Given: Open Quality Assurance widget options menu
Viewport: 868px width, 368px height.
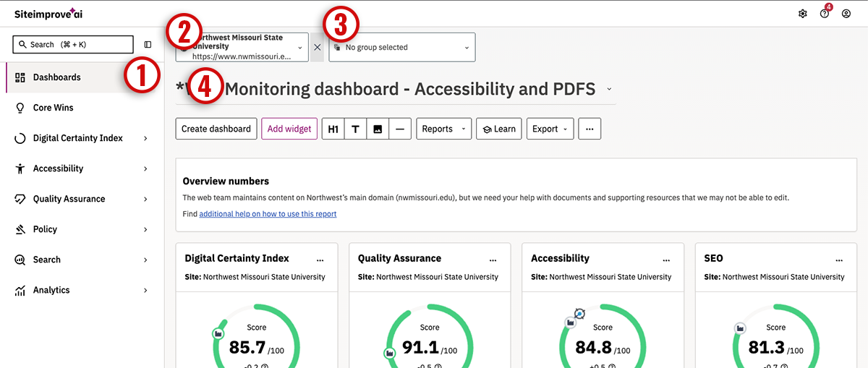Looking at the screenshot, I should (x=493, y=259).
